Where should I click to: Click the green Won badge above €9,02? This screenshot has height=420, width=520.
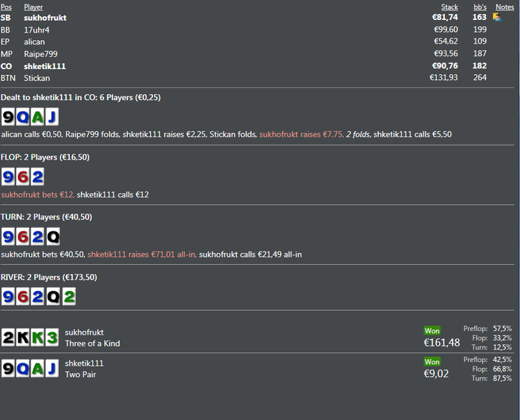tap(432, 361)
